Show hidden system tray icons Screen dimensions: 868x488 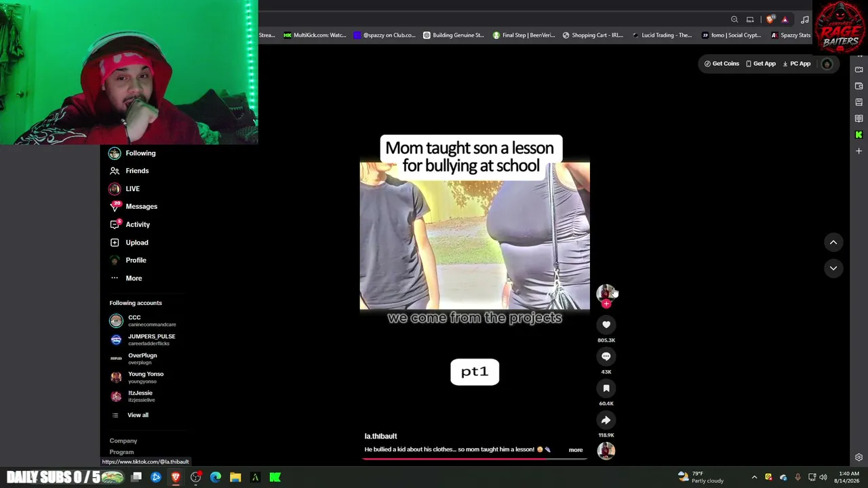point(754,477)
